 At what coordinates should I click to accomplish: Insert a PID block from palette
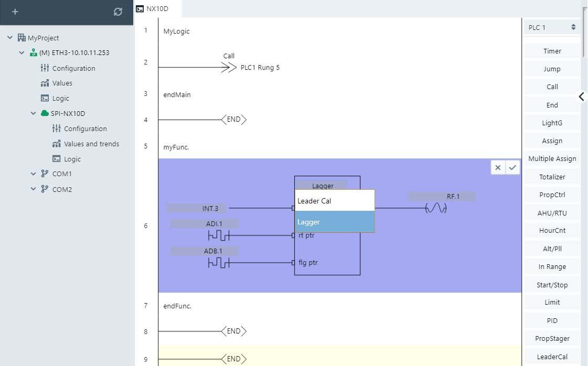(552, 320)
